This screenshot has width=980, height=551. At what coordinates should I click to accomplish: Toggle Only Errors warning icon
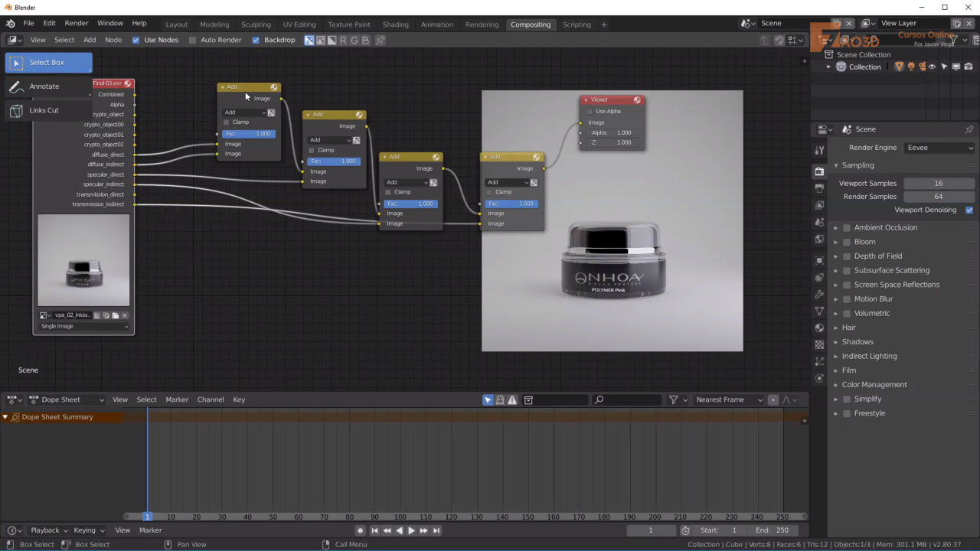click(x=512, y=399)
